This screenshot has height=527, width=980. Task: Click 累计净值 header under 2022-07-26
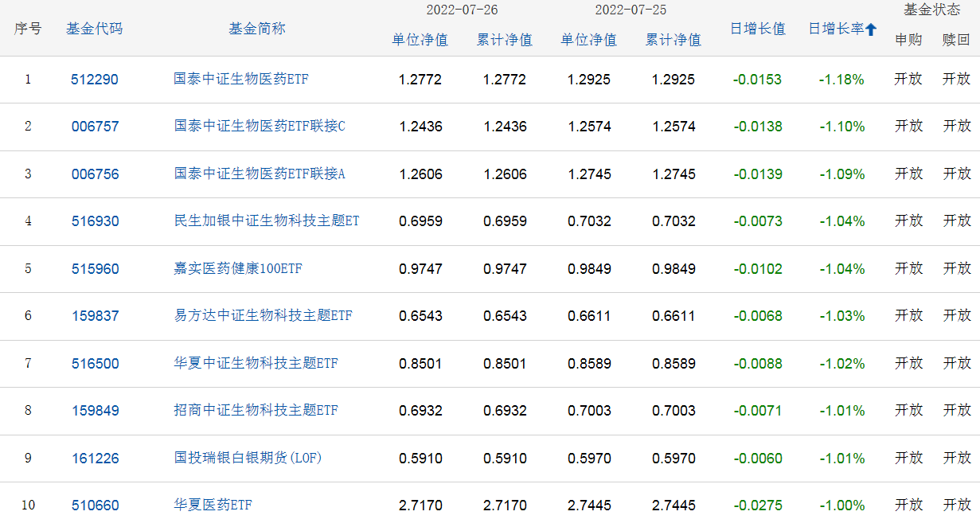click(505, 40)
